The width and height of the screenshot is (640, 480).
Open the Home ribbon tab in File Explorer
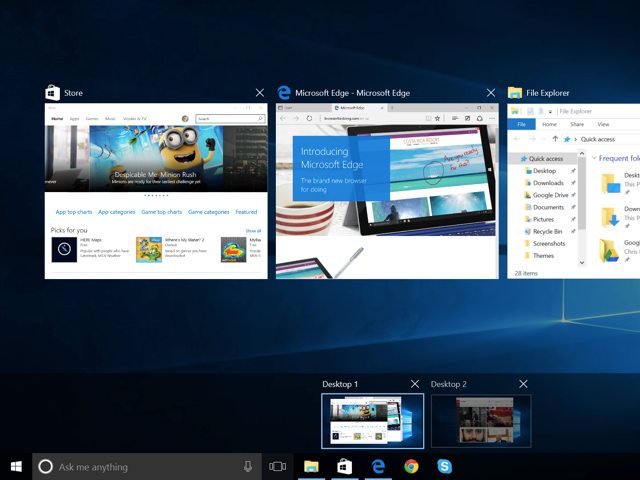pyautogui.click(x=549, y=124)
